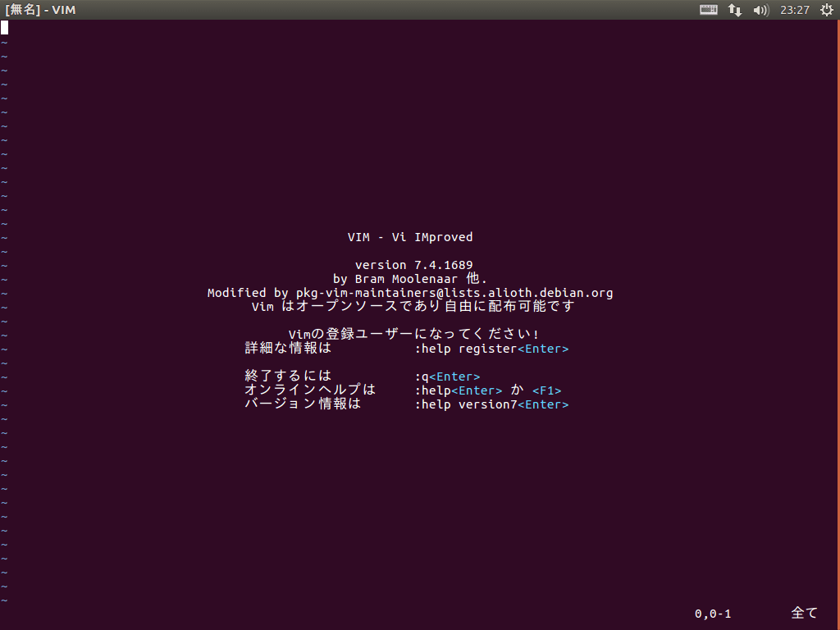Click the '<F1>' help key text
This screenshot has height=630, width=840.
pos(546,390)
